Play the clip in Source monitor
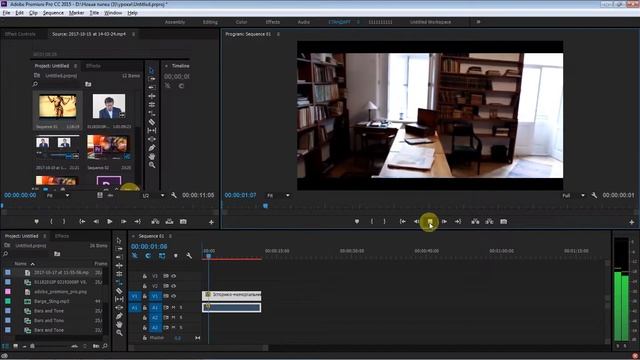640x360 pixels. [x=109, y=221]
